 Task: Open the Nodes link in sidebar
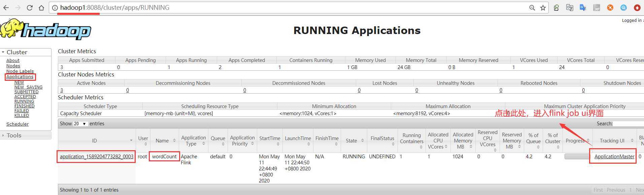coord(13,66)
